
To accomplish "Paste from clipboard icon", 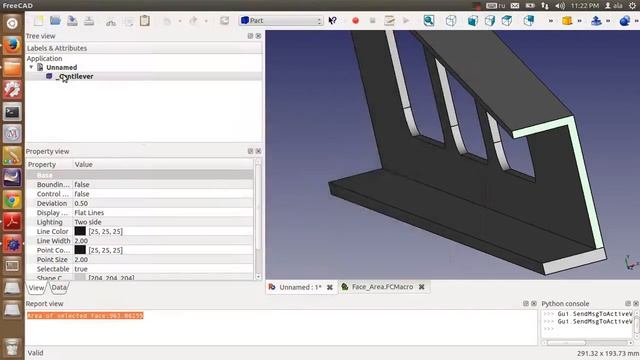I will click(145, 20).
